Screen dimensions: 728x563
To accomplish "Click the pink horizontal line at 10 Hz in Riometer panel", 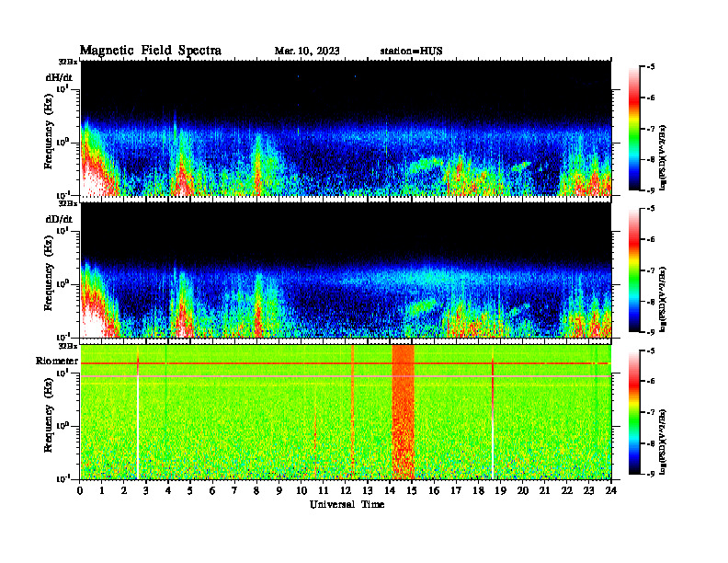I will tap(346, 376).
